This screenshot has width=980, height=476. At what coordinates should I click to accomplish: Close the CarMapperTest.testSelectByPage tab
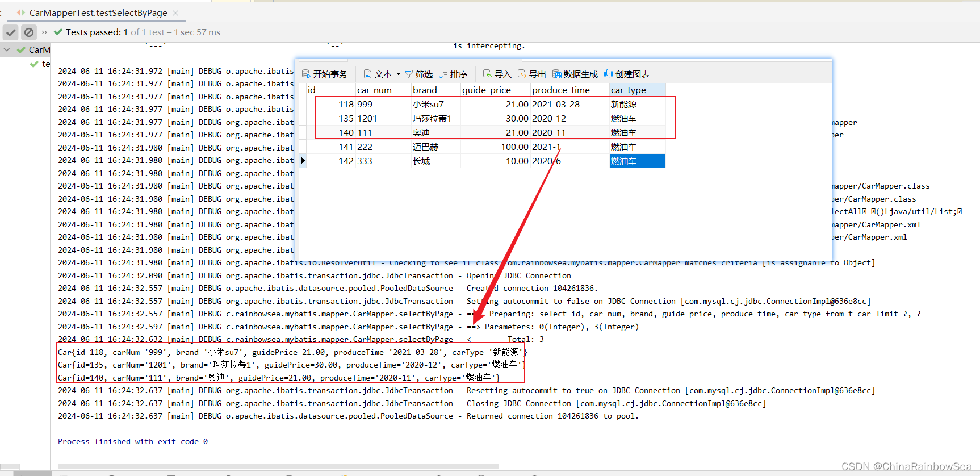click(x=175, y=12)
